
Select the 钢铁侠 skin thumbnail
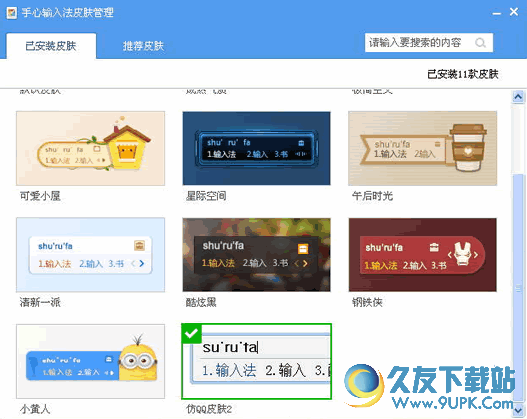(422, 255)
